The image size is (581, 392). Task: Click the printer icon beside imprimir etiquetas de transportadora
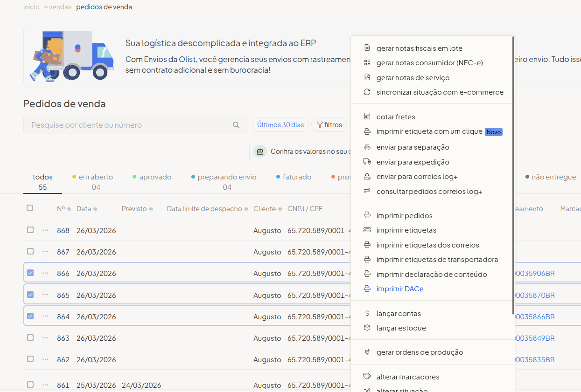coord(367,259)
